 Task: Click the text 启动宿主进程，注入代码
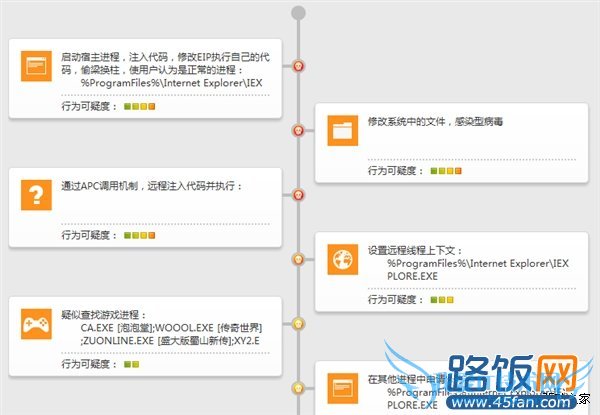[x=114, y=57]
